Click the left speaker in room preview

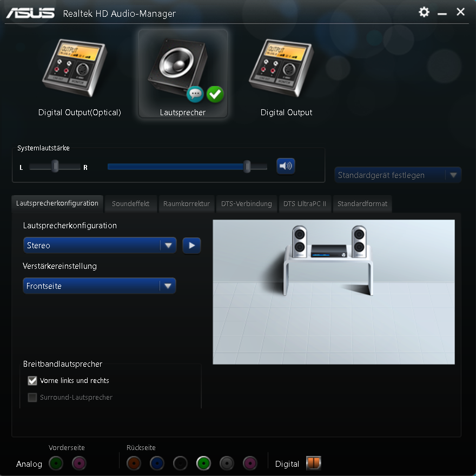[300, 242]
